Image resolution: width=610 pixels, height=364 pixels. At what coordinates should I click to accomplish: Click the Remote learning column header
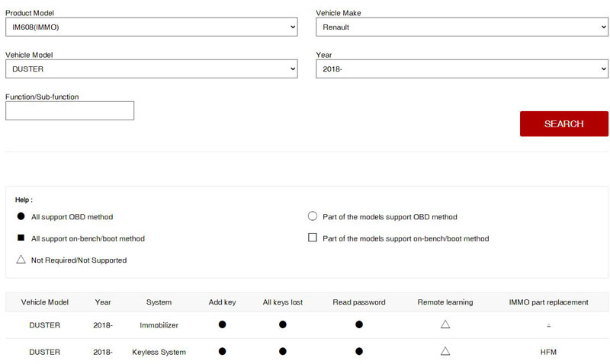[x=445, y=302]
